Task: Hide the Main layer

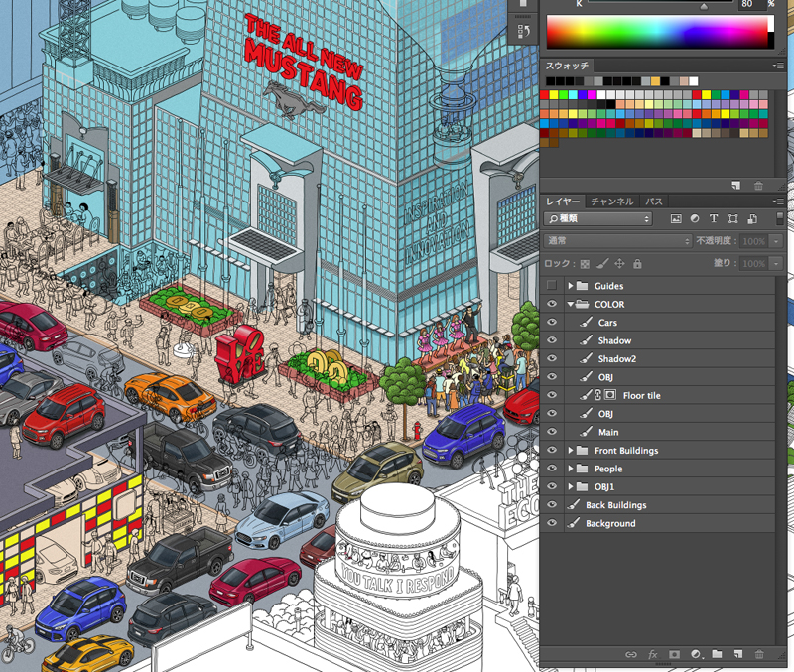Action: coord(552,432)
